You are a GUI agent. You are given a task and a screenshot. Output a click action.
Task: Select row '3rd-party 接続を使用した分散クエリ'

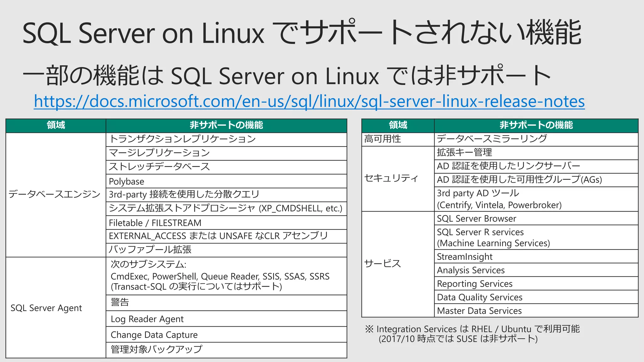(x=226, y=195)
